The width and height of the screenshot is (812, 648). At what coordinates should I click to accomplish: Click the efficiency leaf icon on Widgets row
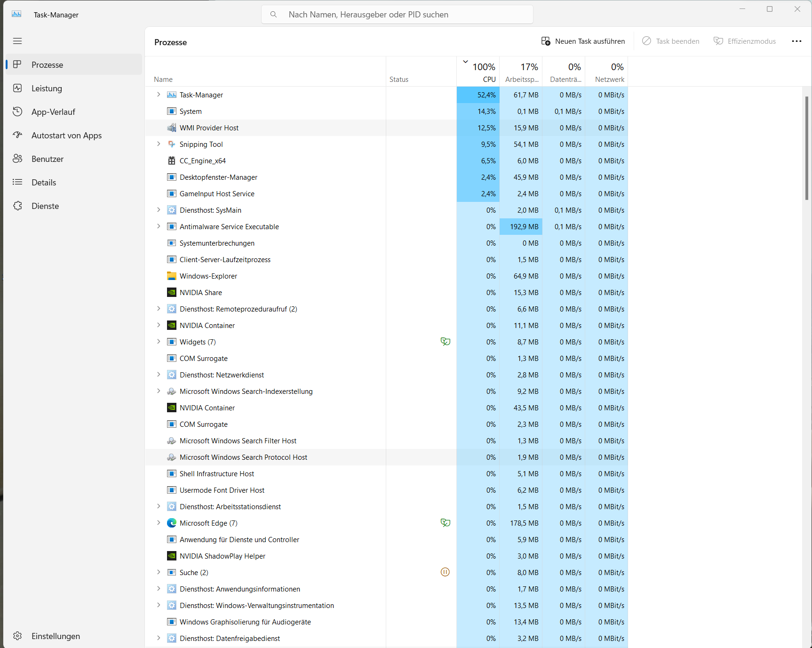point(445,342)
